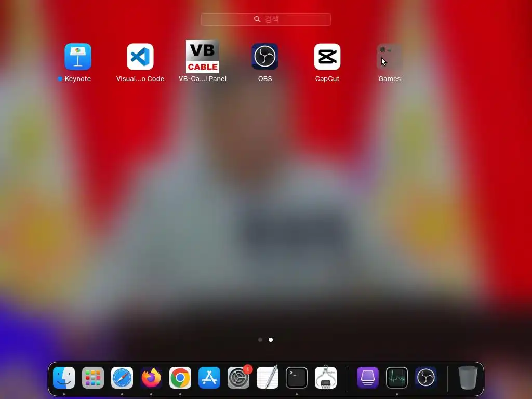
Task: Open Safari from the Dock
Action: (x=122, y=378)
